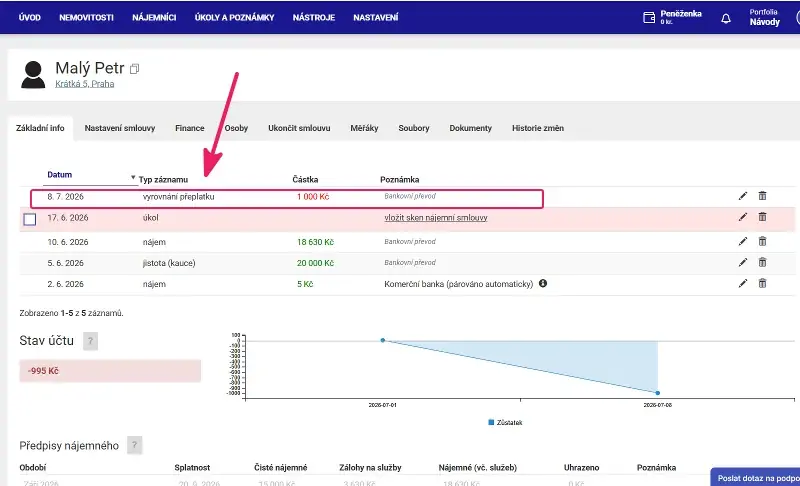This screenshot has width=800, height=486.
Task: Edit the úkol record from 17. 6. 2026
Action: click(743, 217)
